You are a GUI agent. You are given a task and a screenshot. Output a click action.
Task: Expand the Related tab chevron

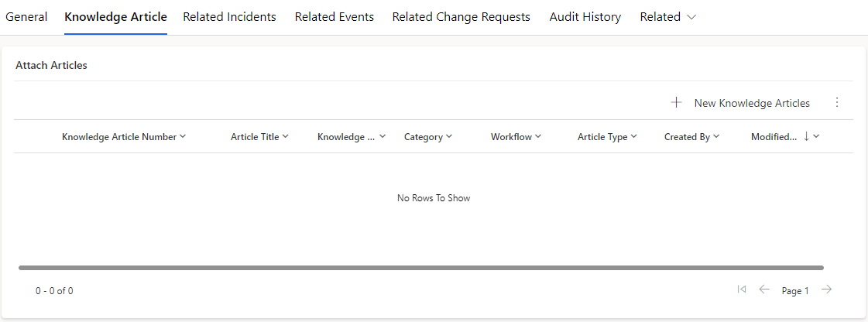pos(691,17)
